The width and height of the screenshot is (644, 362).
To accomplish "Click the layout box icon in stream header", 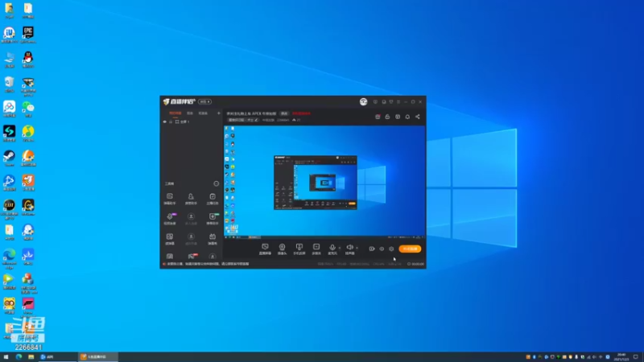I will pyautogui.click(x=398, y=117).
